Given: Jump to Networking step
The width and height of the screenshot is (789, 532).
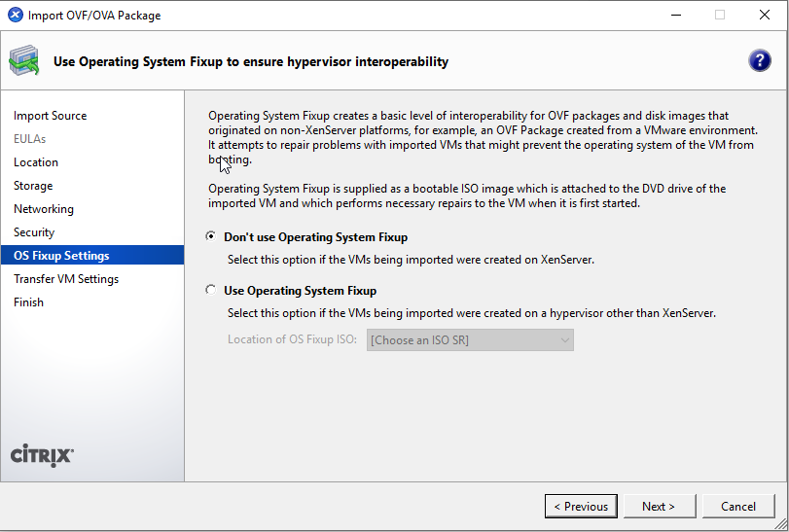Looking at the screenshot, I should (x=44, y=209).
